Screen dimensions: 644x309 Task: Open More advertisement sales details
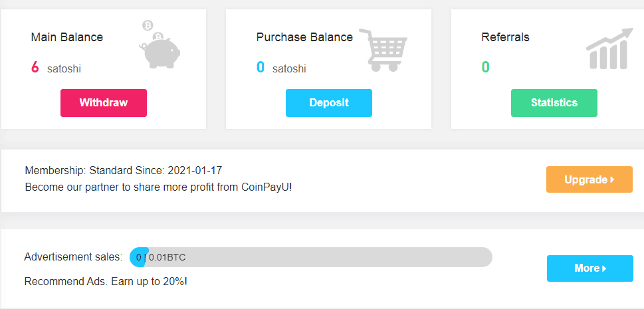point(590,268)
